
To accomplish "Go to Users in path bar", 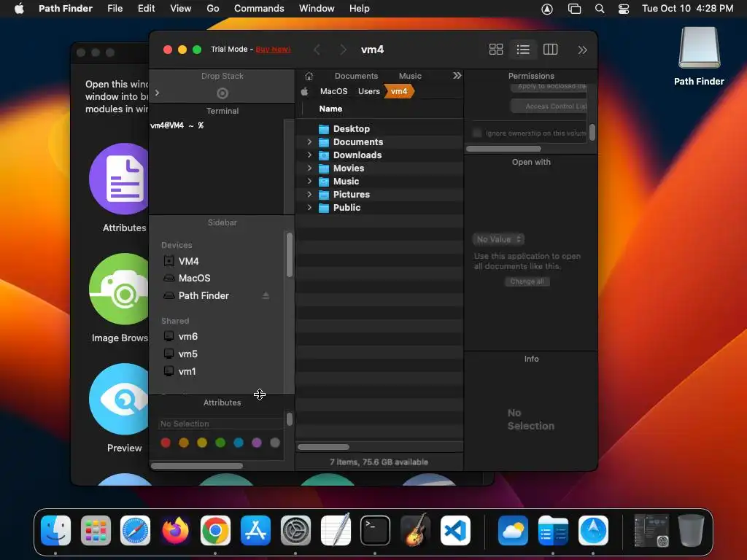I will (369, 91).
